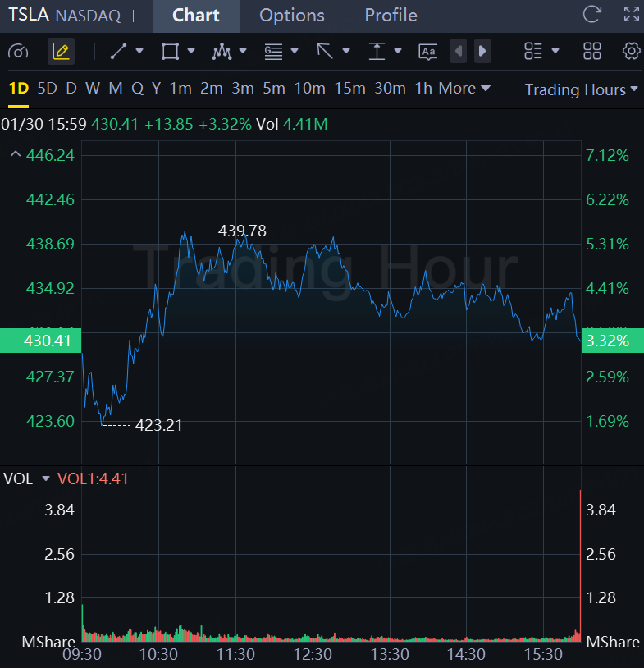This screenshot has height=668, width=644.
Task: Select the 15m interval
Action: pyautogui.click(x=349, y=89)
